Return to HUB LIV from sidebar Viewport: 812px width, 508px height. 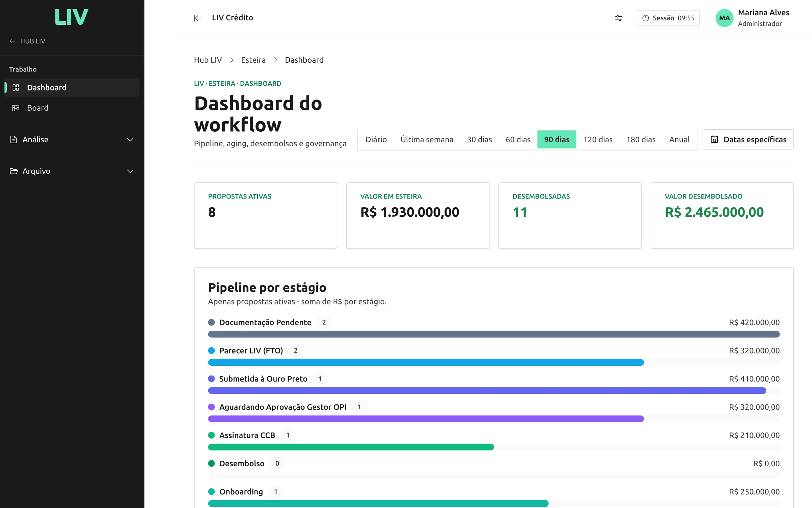coord(27,41)
